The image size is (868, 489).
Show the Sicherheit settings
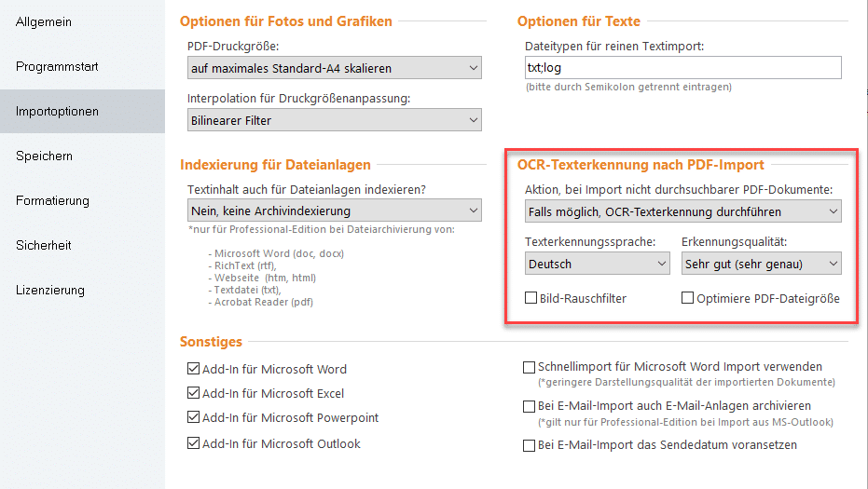[44, 245]
